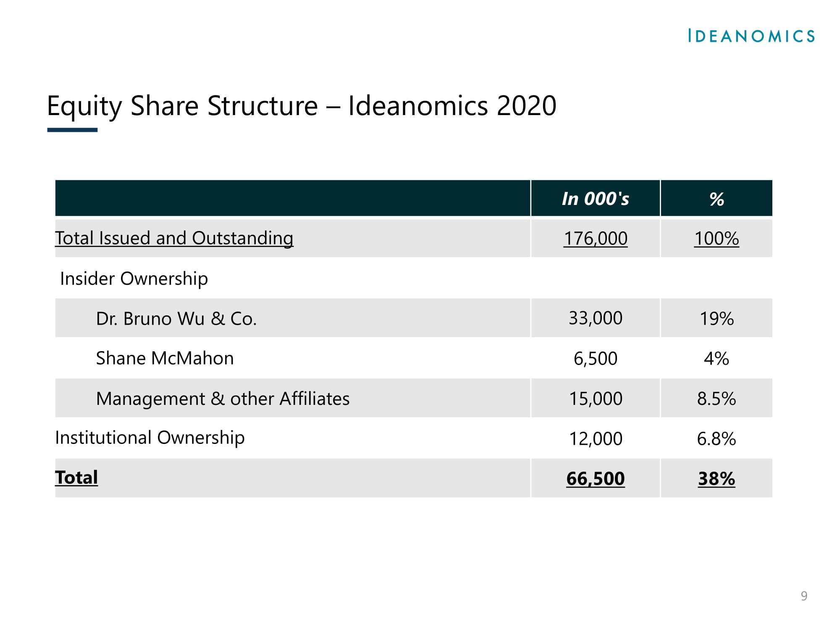Click the 38% total value
The image size is (840, 630).
coord(717,479)
